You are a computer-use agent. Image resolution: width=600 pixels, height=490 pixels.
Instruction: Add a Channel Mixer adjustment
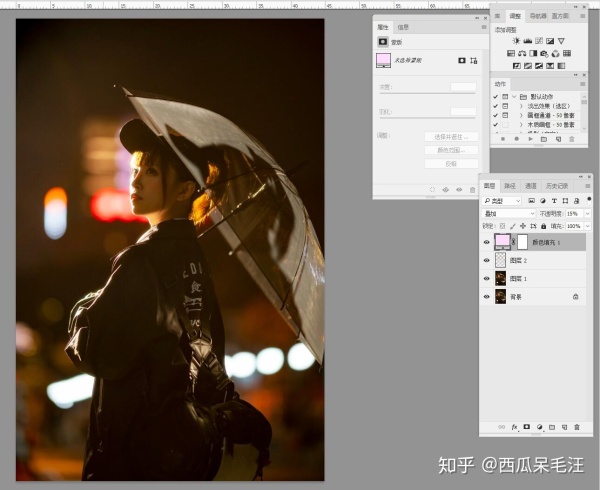(555, 53)
